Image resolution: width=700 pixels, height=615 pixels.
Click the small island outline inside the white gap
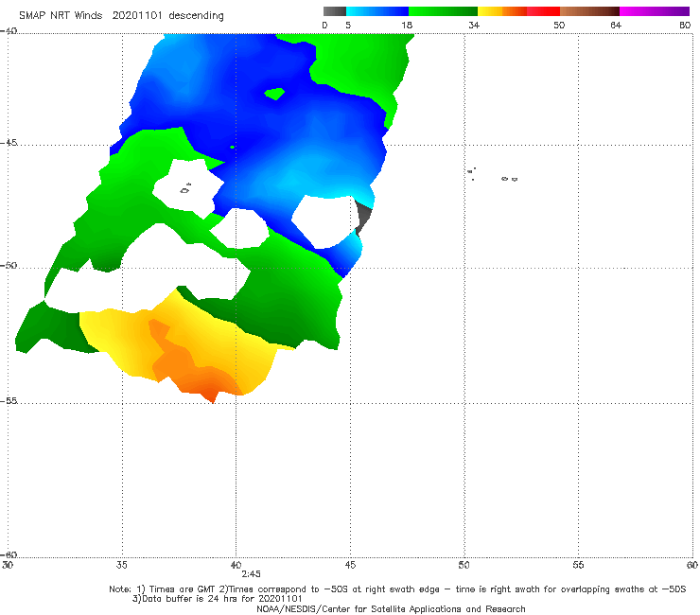click(x=184, y=190)
